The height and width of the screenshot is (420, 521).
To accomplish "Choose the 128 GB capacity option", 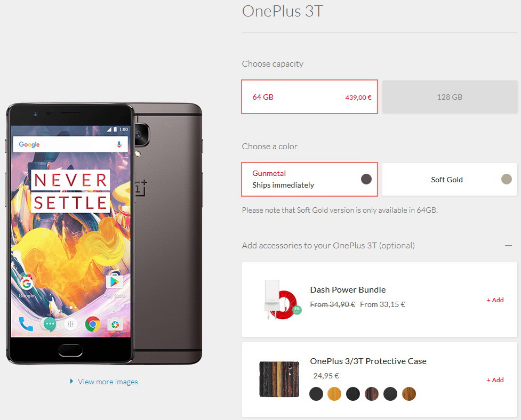I will tap(450, 97).
